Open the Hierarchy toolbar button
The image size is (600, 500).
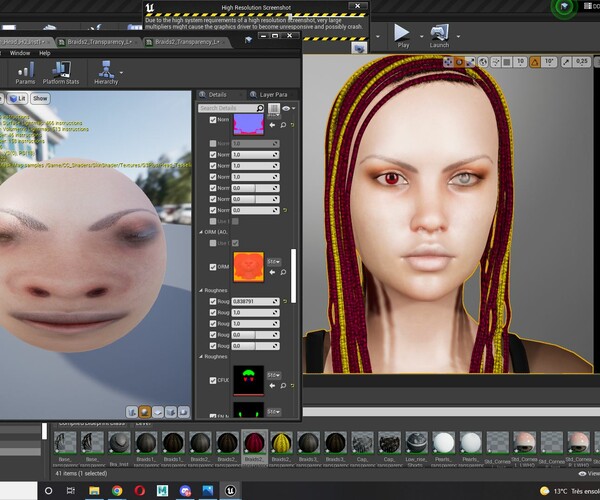click(106, 73)
